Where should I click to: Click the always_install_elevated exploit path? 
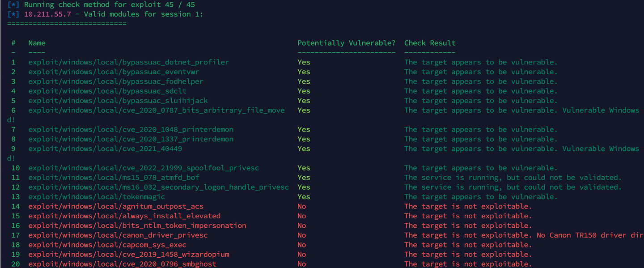(x=124, y=216)
